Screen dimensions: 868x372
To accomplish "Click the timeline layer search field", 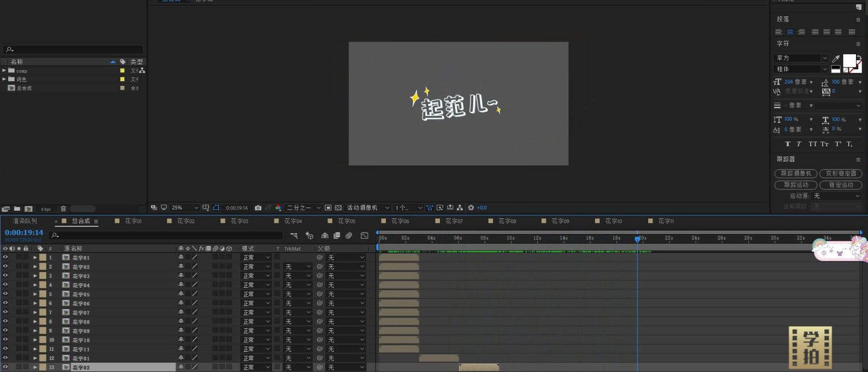I will pyautogui.click(x=167, y=236).
